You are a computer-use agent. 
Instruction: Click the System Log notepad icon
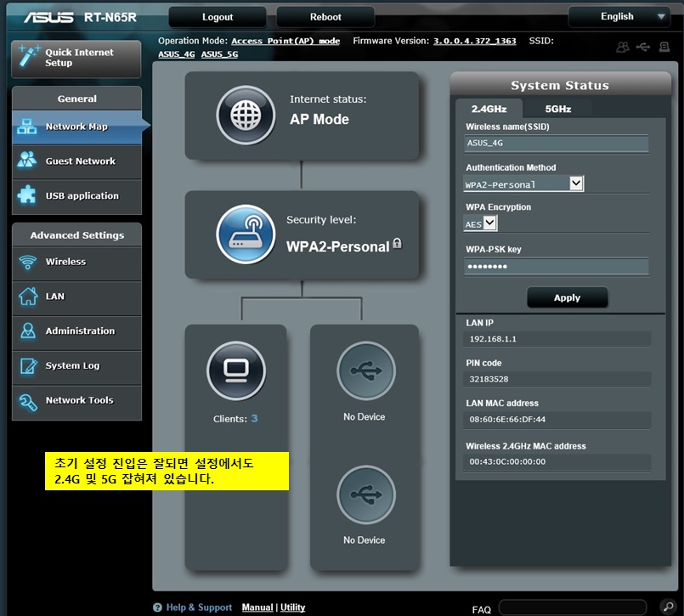(x=28, y=365)
